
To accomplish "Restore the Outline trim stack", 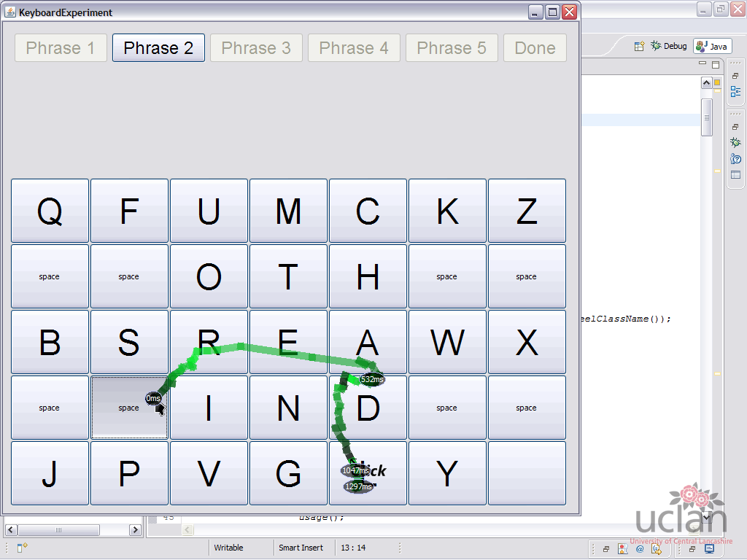I will coord(735,76).
